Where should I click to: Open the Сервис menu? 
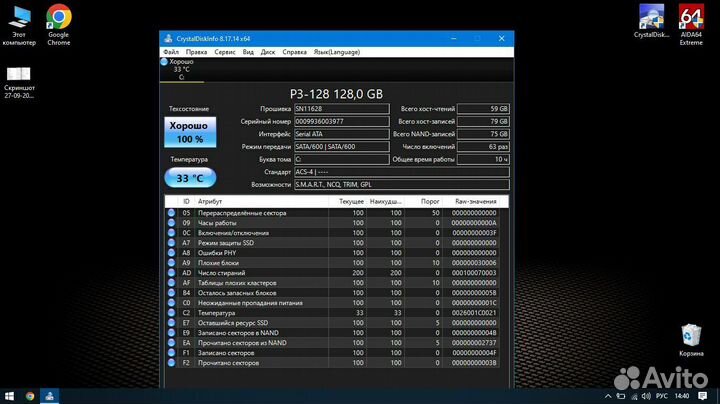225,52
